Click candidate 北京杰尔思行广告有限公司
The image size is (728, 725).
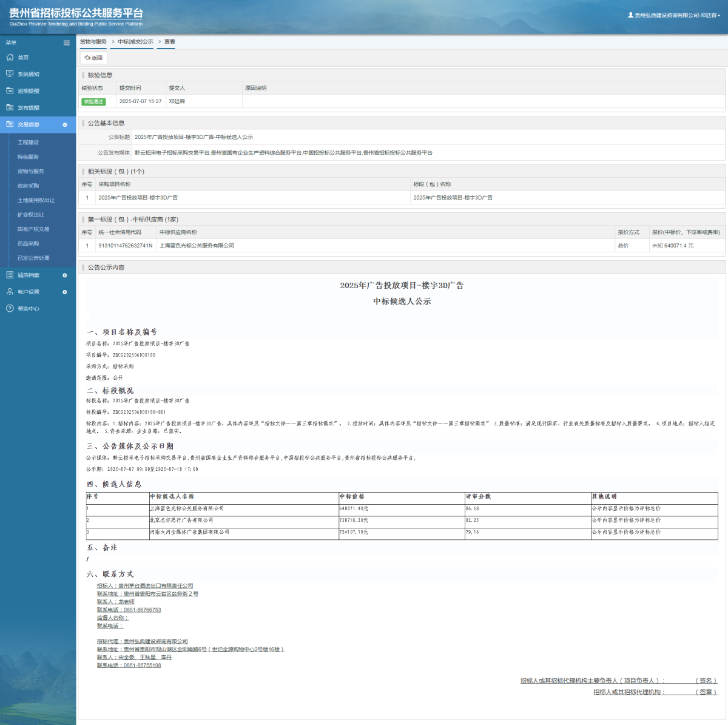point(181,520)
